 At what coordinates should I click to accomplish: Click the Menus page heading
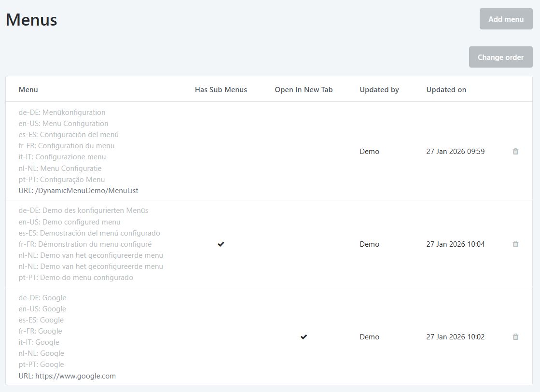[x=31, y=20]
